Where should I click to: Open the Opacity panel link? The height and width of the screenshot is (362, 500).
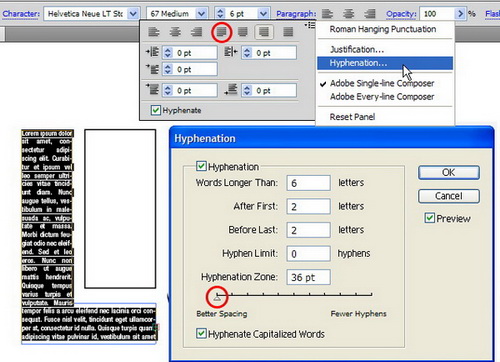[x=401, y=14]
